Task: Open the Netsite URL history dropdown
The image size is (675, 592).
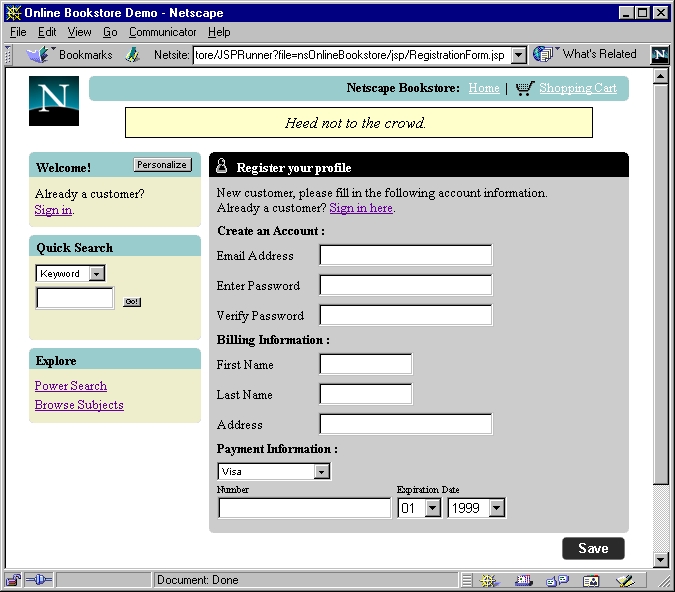Action: [519, 55]
